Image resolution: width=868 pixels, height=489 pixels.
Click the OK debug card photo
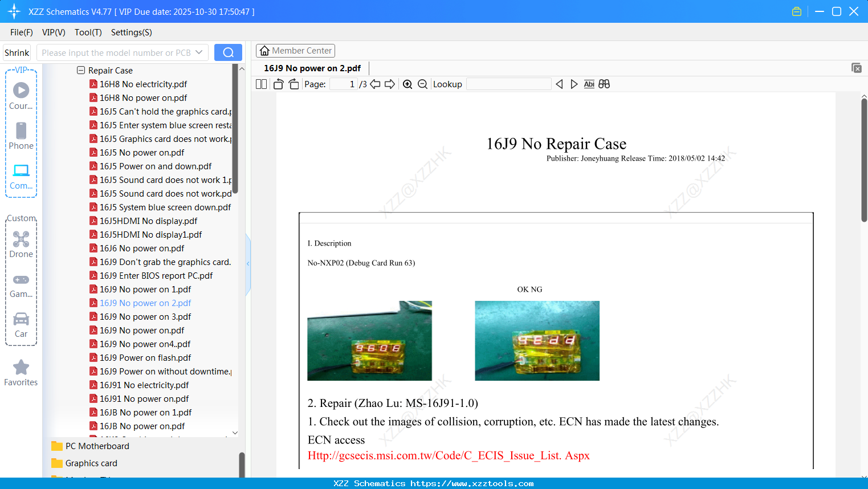[x=369, y=341]
